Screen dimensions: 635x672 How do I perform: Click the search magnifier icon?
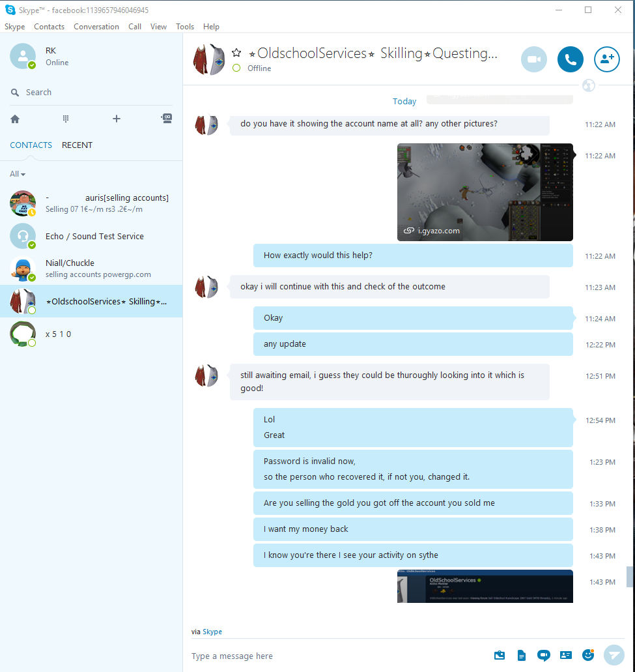click(x=15, y=92)
